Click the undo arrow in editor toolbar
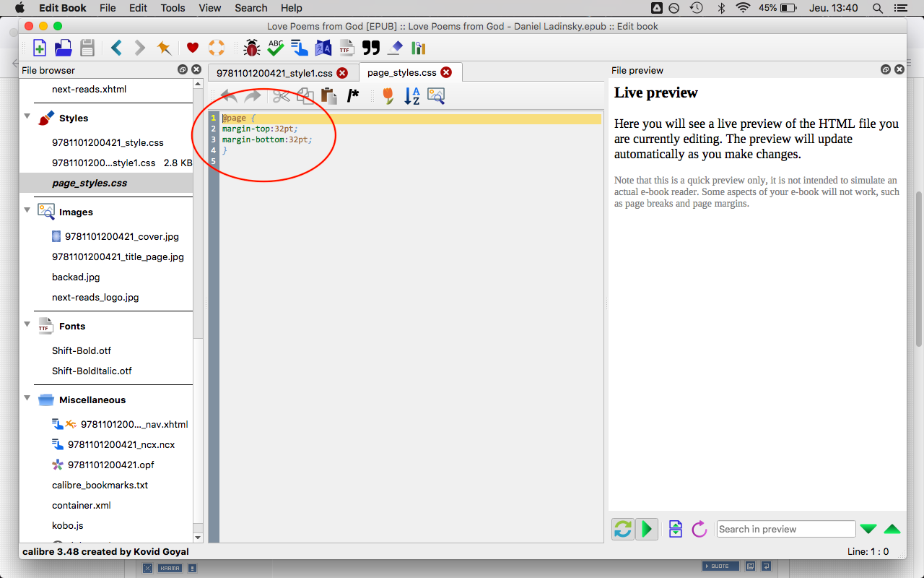924x578 pixels. coord(229,95)
